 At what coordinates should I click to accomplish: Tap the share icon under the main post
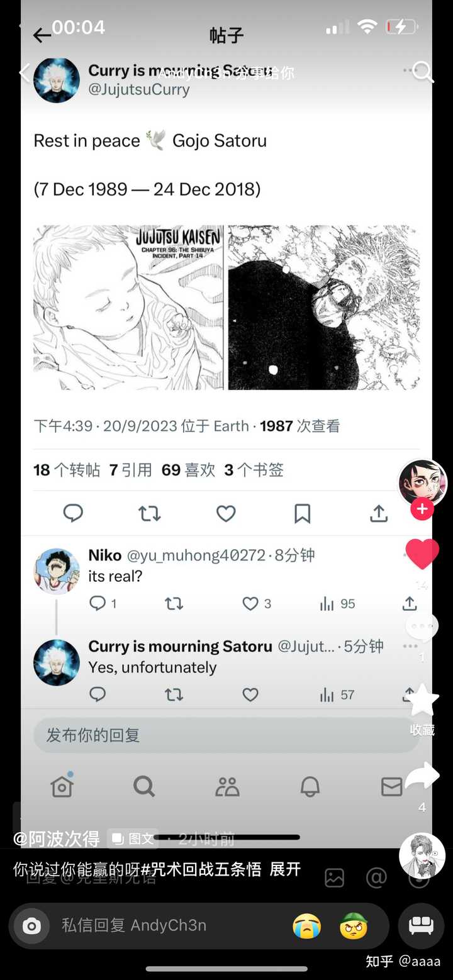(x=378, y=514)
